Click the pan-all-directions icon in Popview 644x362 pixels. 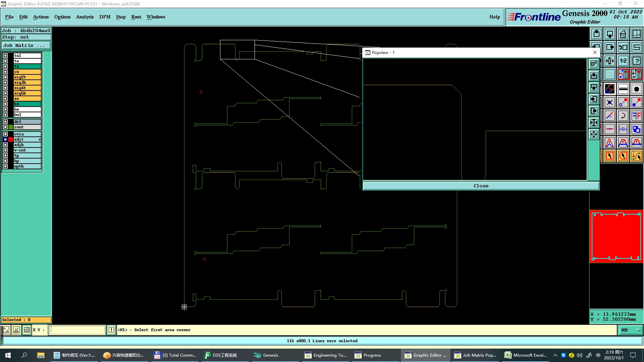594,134
